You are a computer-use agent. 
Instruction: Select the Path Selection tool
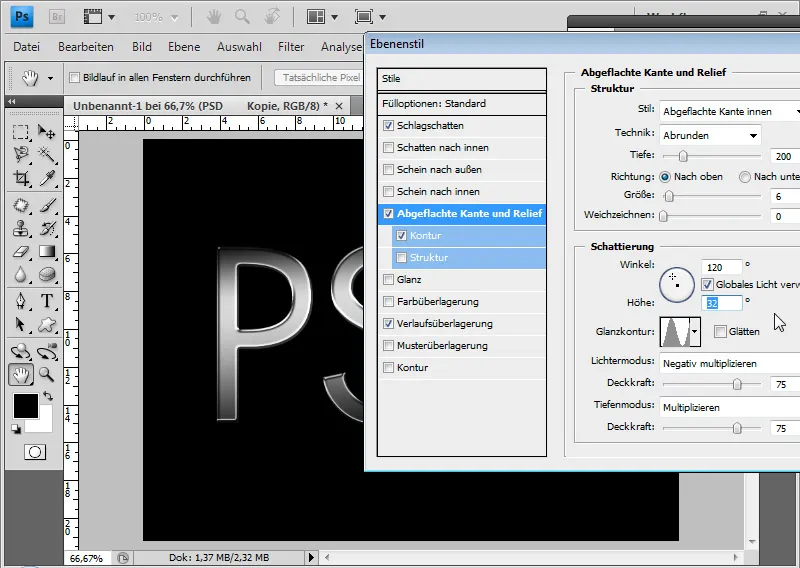click(x=20, y=325)
